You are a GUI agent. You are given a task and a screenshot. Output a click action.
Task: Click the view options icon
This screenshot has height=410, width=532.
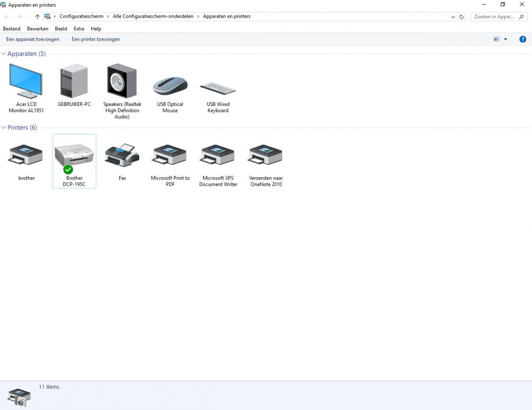pos(497,39)
